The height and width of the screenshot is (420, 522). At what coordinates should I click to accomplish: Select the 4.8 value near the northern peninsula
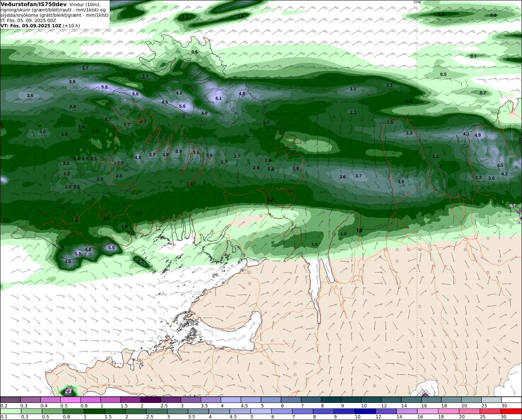pos(242,93)
